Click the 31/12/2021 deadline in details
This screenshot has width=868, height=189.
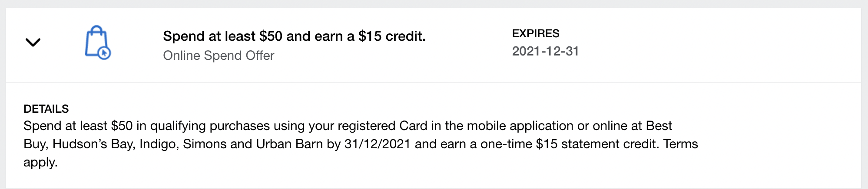tap(377, 144)
